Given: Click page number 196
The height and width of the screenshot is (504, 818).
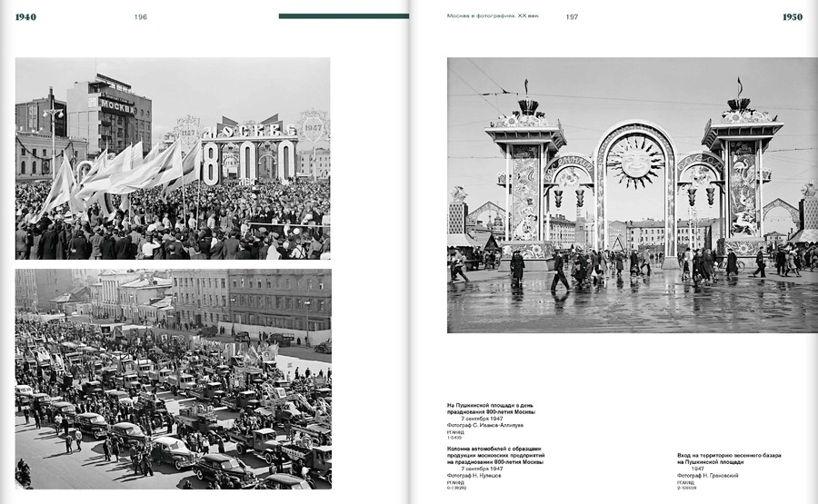Looking at the screenshot, I should 140,16.
